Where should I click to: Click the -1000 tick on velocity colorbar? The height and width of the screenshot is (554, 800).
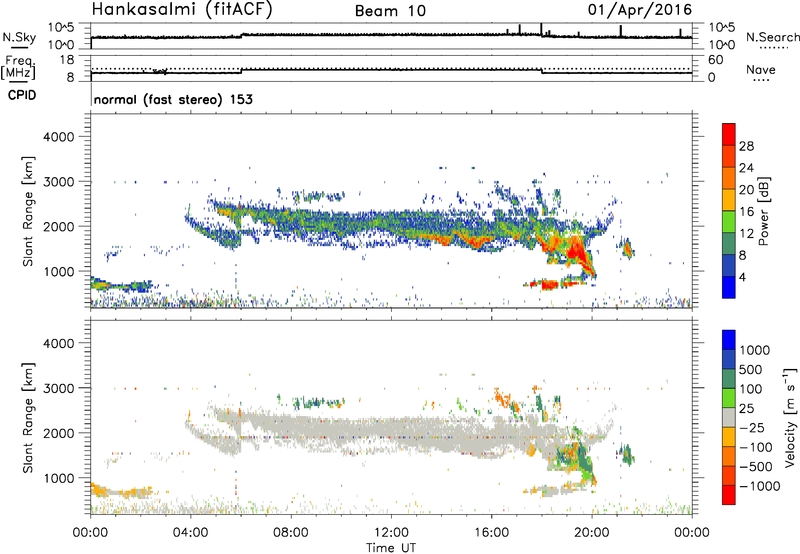[x=760, y=486]
